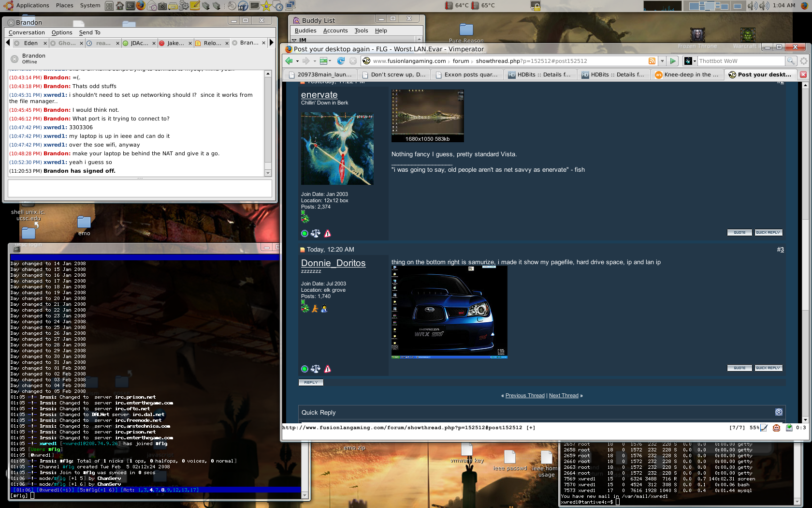Switch to the Eden conversation tab
812x508 pixels.
(30, 43)
